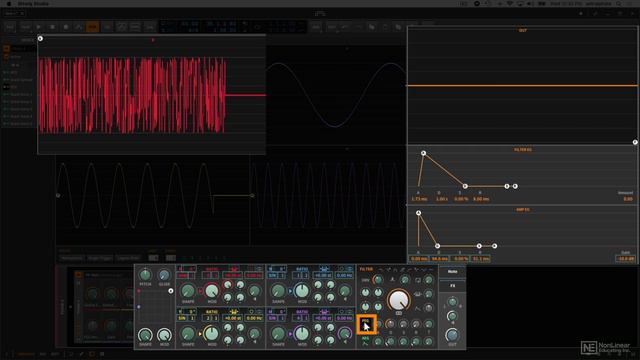The image size is (640, 360).
Task: Click the yellow operator MOD knob
Action: point(211,333)
